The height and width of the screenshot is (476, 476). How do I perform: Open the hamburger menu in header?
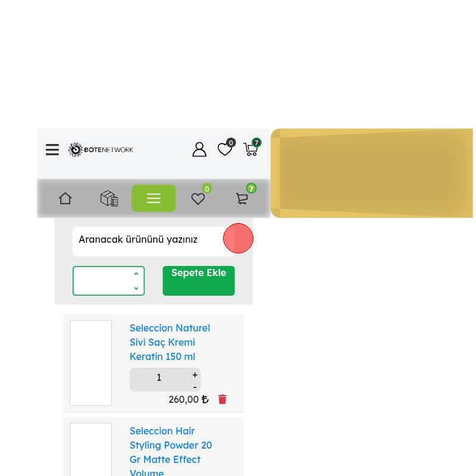coord(52,150)
